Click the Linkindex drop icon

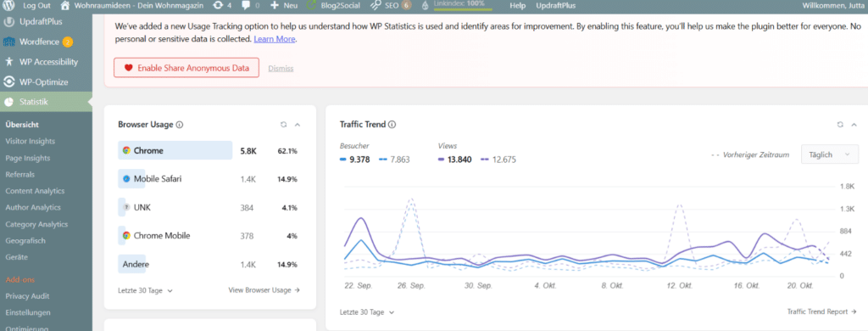click(426, 6)
